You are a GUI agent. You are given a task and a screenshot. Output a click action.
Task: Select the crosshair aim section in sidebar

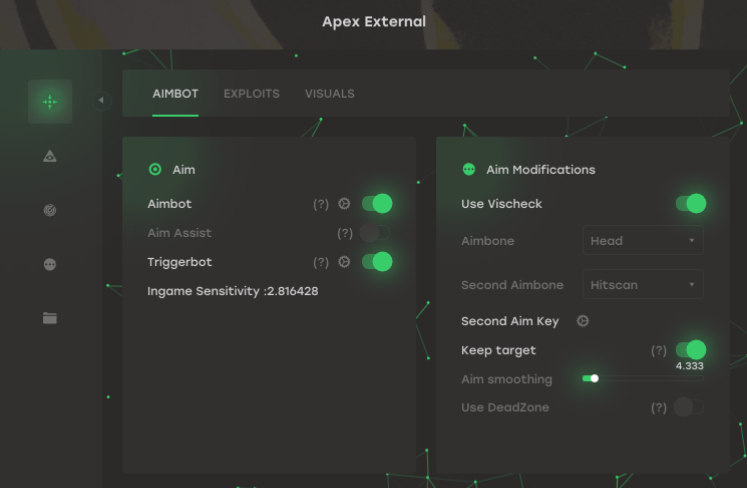[50, 102]
